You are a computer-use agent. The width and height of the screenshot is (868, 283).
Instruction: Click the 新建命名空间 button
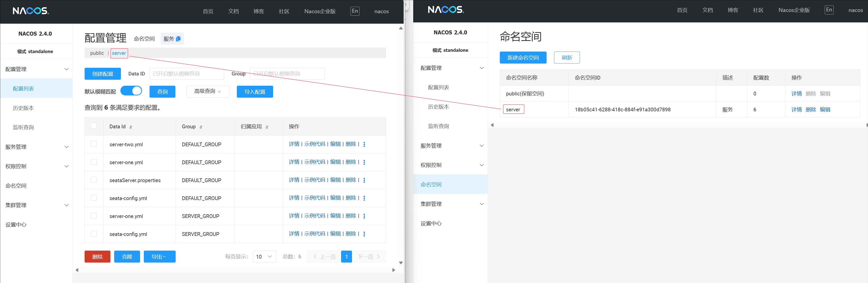tap(523, 58)
